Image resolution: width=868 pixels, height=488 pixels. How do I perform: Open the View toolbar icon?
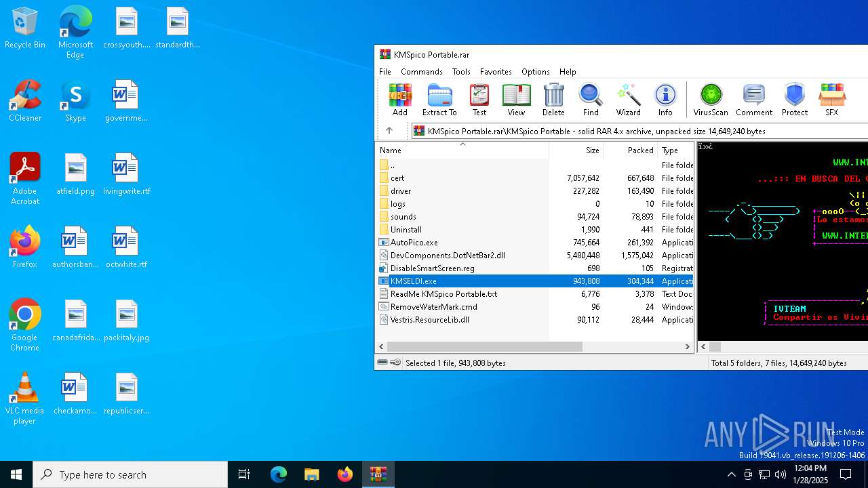(x=516, y=100)
